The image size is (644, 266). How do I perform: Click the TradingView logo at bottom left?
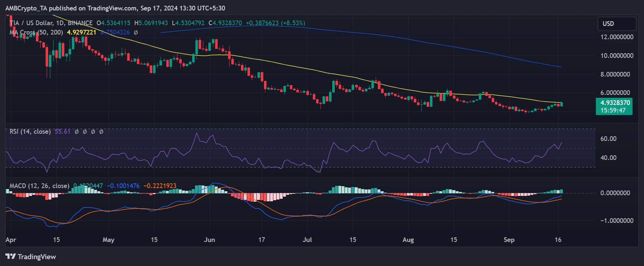point(31,257)
